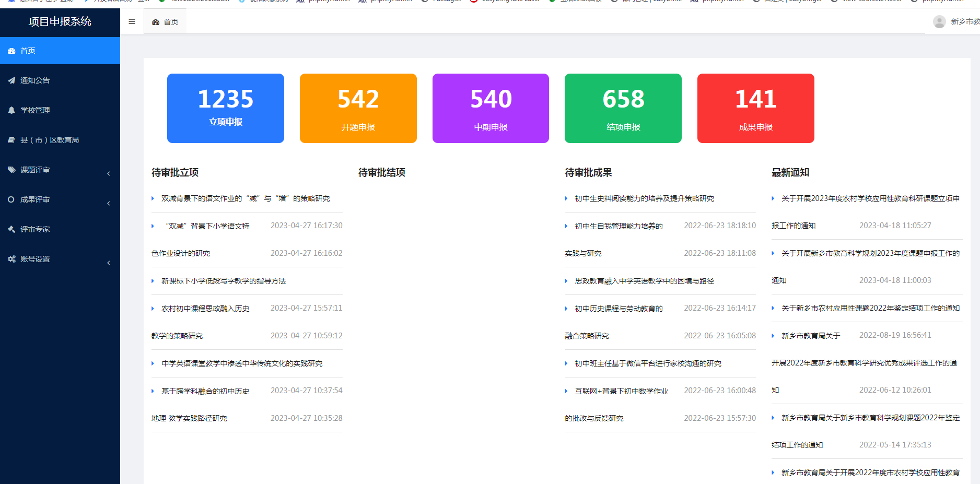Open notice 关于开展2023年度农村学校应用性教育科研课题立项申报
Screen dimensions: 980x484
click(870, 198)
